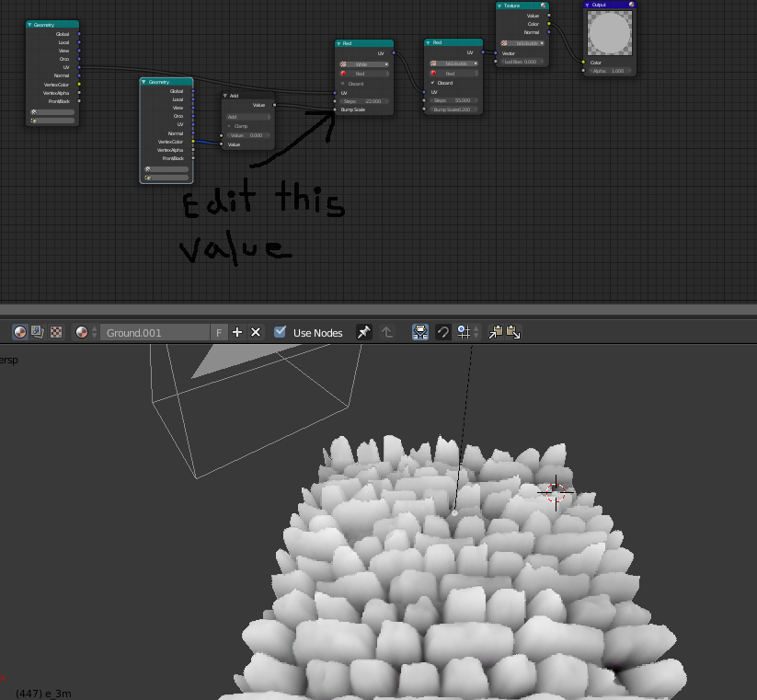Viewport: 757px width, 700px height.
Task: Click UV layer field in Geometry node wired to Add
Action: pyautogui.click(x=166, y=169)
